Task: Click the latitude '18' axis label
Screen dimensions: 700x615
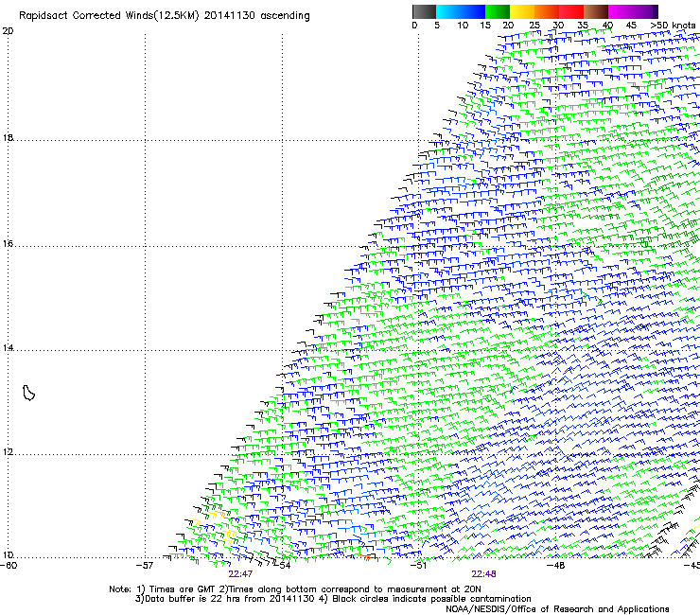Action: [8, 137]
